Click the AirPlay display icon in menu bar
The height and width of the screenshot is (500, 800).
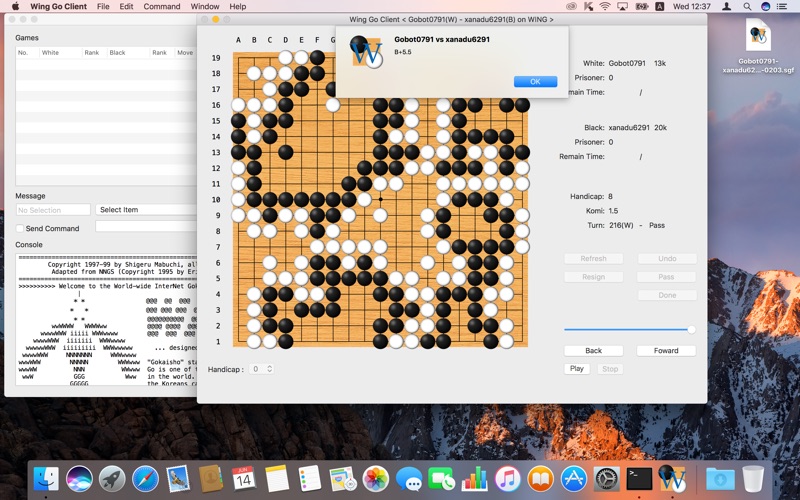[622, 7]
